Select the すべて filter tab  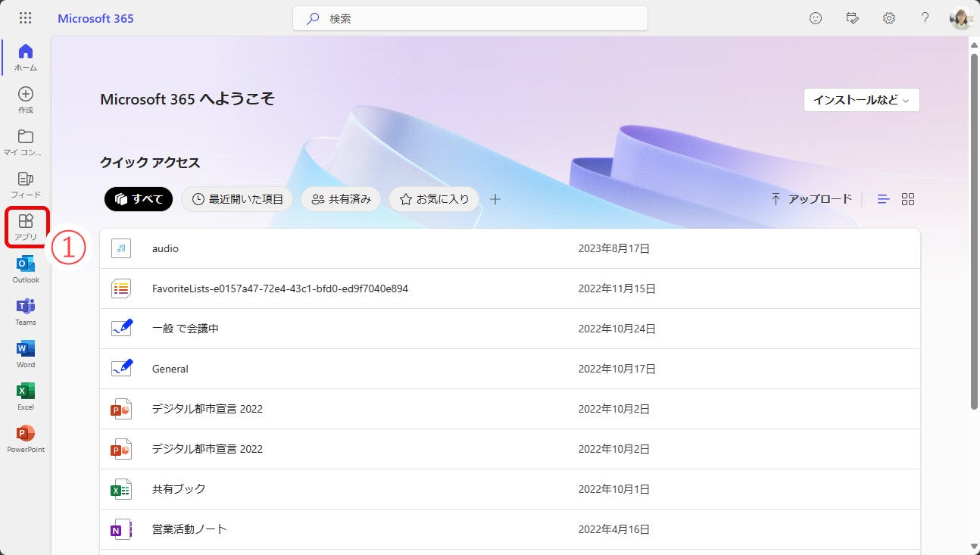[x=139, y=199]
